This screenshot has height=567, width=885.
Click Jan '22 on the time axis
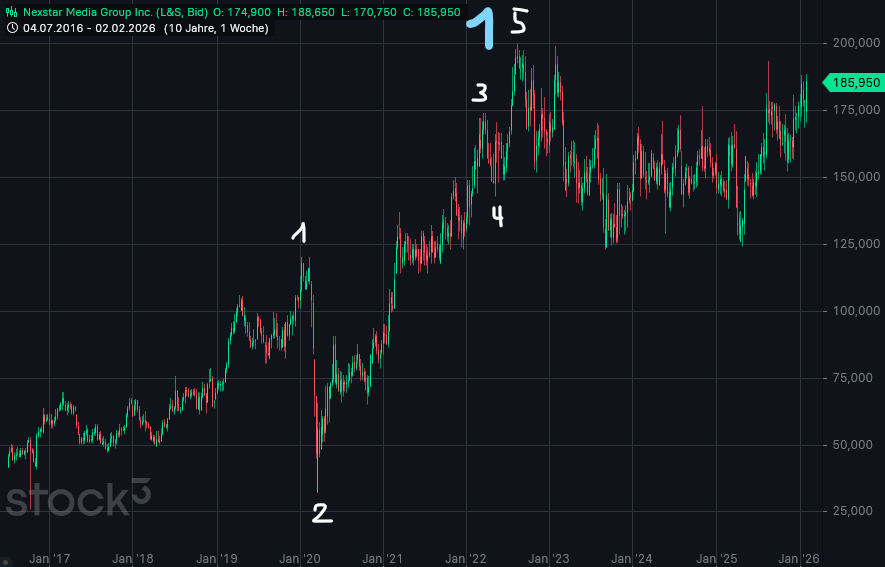click(x=466, y=558)
